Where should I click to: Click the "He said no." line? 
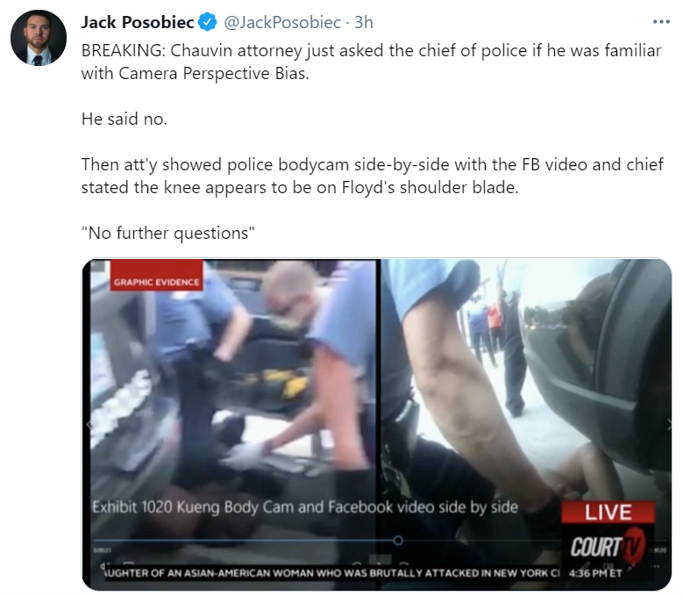point(125,119)
